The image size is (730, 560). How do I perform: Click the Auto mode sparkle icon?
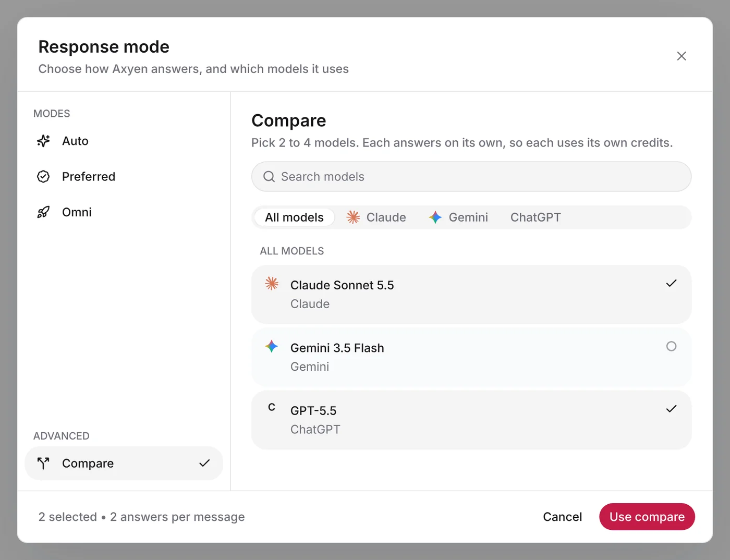coord(43,141)
